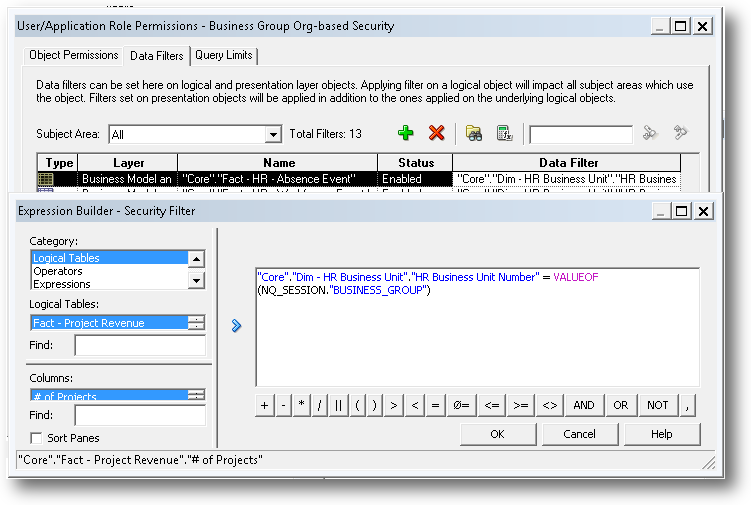Insert the plus operator
Image resolution: width=751 pixels, height=505 pixels.
(x=264, y=405)
